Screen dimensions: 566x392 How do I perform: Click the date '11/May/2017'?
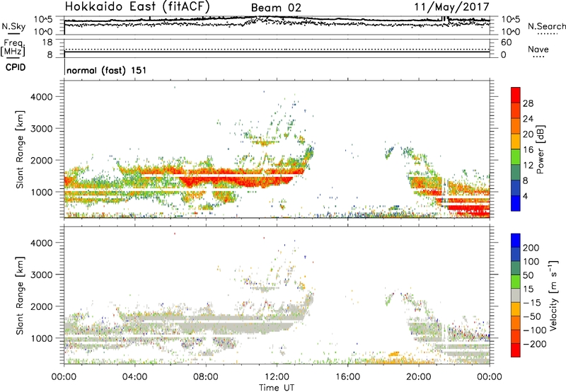451,6
